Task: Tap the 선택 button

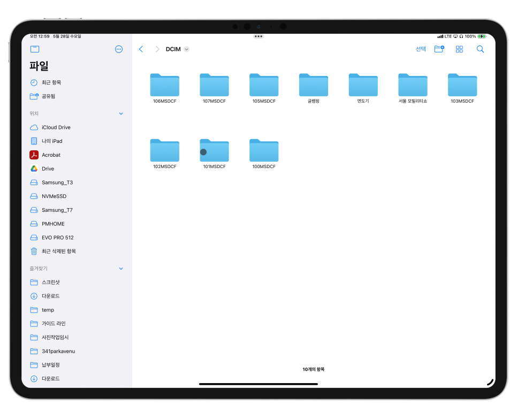Action: (421, 49)
